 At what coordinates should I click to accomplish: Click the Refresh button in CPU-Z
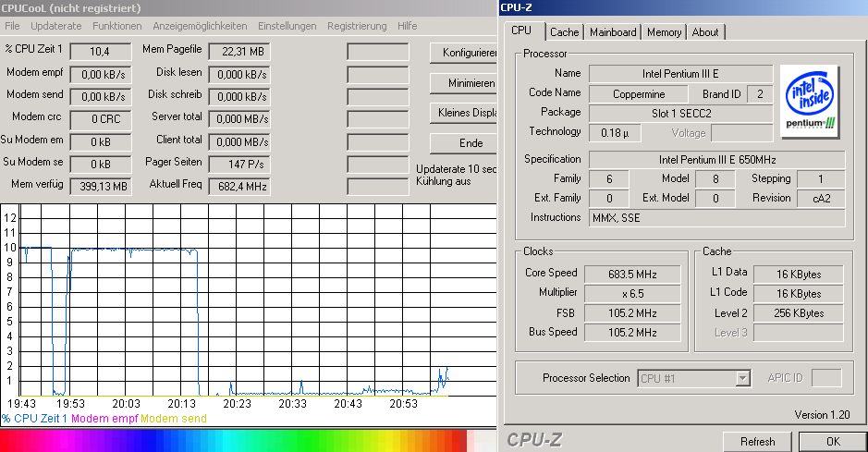click(x=757, y=442)
